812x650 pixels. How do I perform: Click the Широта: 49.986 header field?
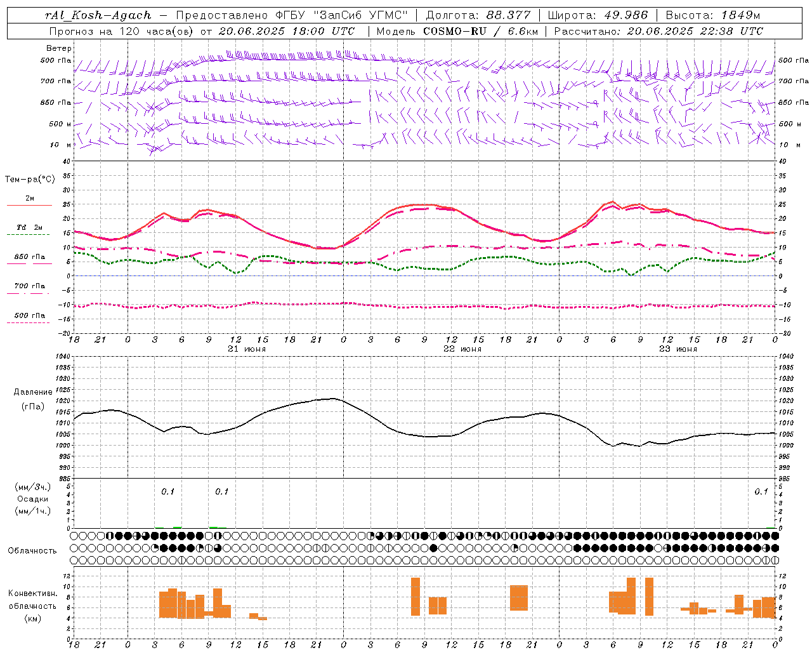[598, 15]
